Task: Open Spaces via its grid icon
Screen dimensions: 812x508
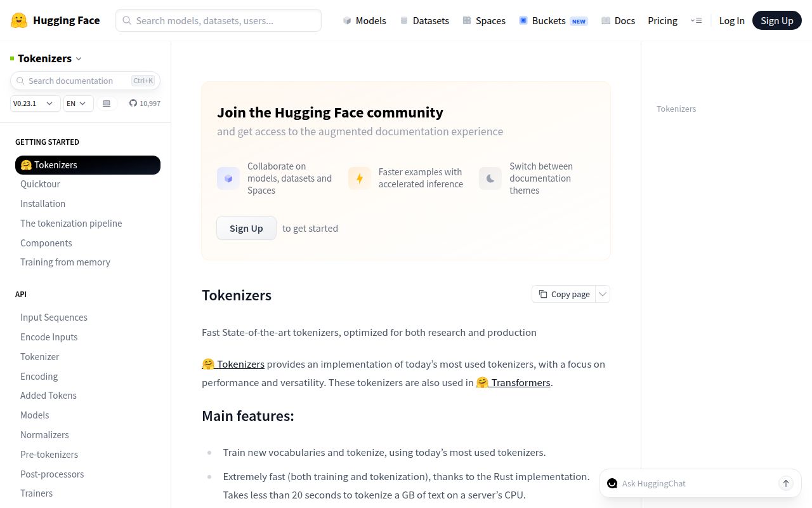Action: 467,20
